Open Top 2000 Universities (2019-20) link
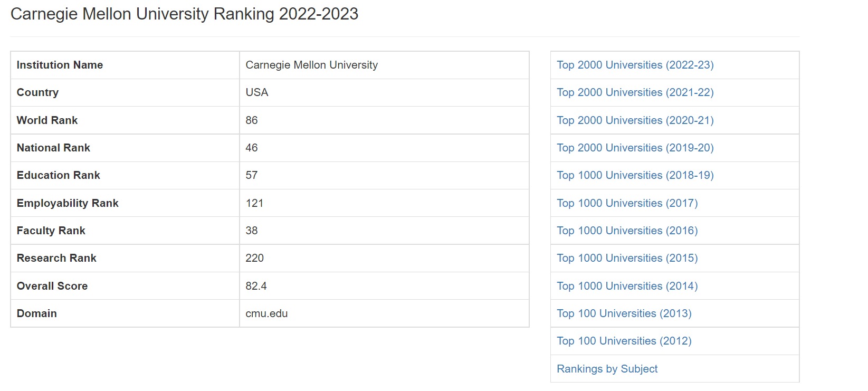Screen dimensions: 868x391 (635, 148)
